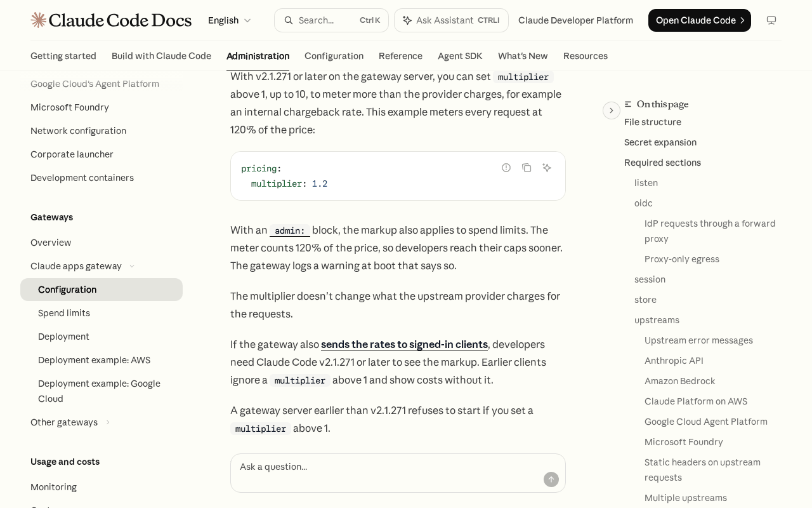
Task: Switch to the top Configuration tab
Action: coord(334,56)
